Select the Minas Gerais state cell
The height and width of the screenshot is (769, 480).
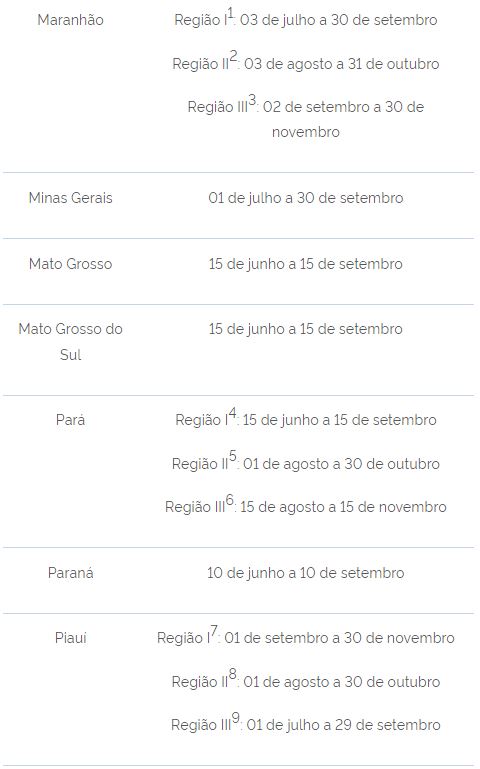[x=70, y=198]
